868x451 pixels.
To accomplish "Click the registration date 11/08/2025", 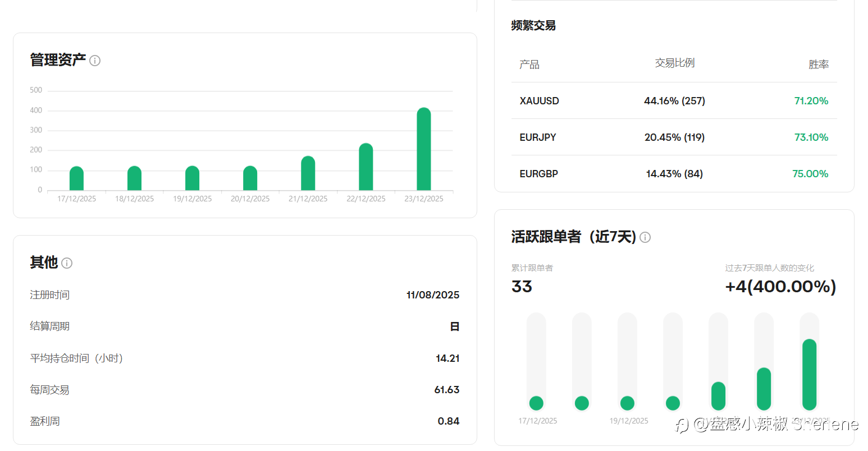I will point(433,295).
